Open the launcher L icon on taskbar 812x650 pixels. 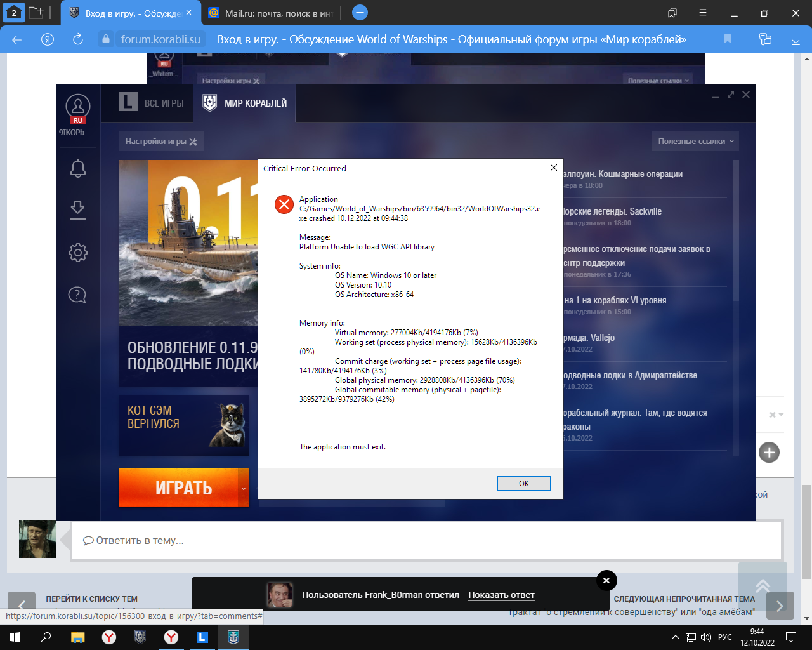click(x=202, y=637)
